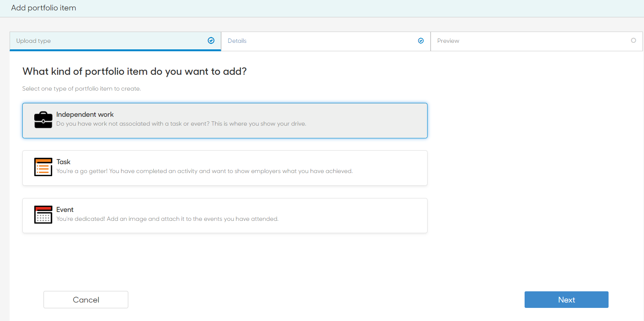Click the Independent work description text
Viewport: 644px width, 321px height.
coord(181,124)
